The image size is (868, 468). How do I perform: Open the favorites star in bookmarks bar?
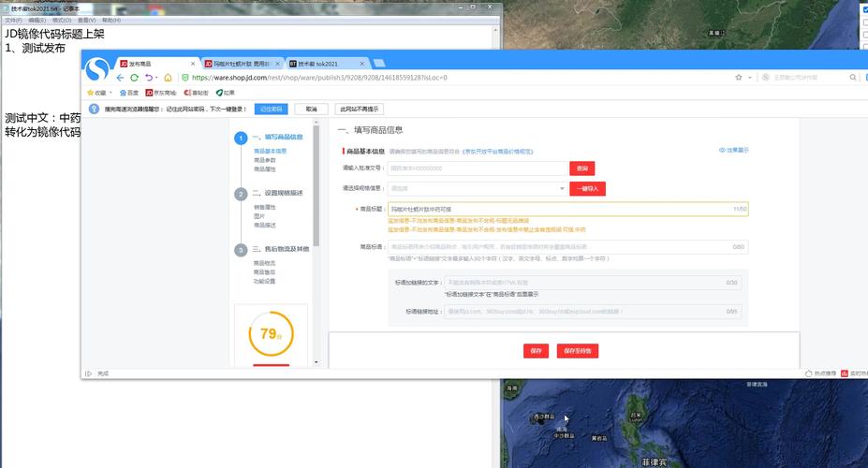tap(90, 93)
